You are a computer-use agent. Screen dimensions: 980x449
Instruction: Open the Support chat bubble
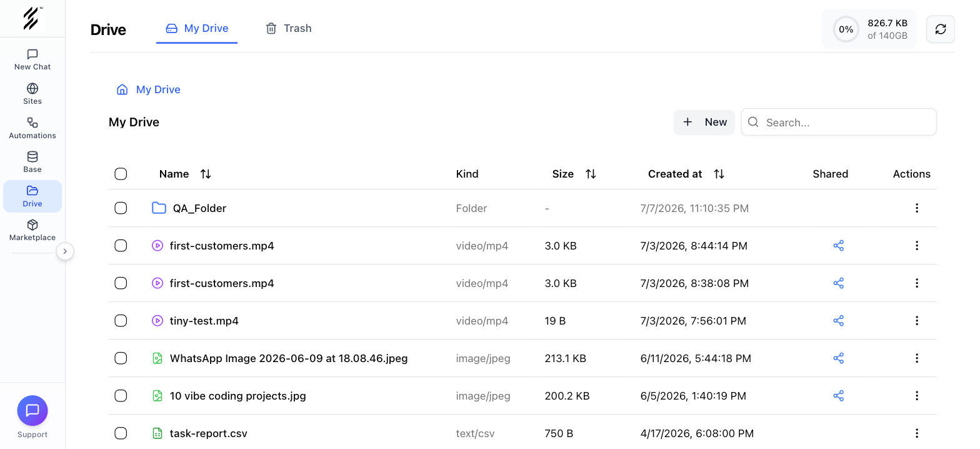tap(32, 410)
